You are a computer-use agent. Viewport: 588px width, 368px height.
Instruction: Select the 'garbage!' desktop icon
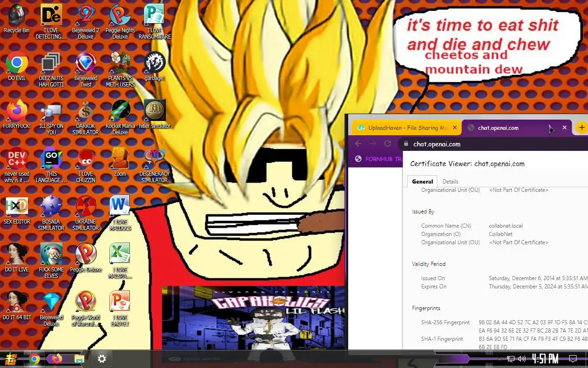point(154,66)
